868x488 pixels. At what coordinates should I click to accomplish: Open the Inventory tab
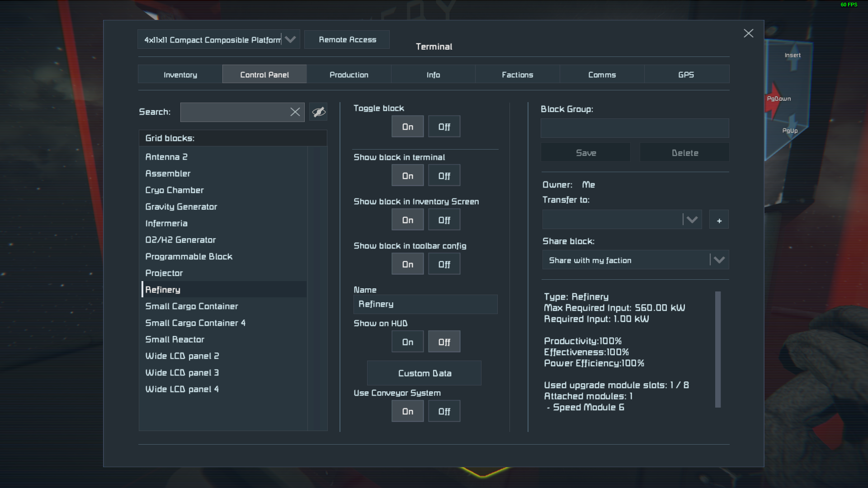pyautogui.click(x=180, y=75)
